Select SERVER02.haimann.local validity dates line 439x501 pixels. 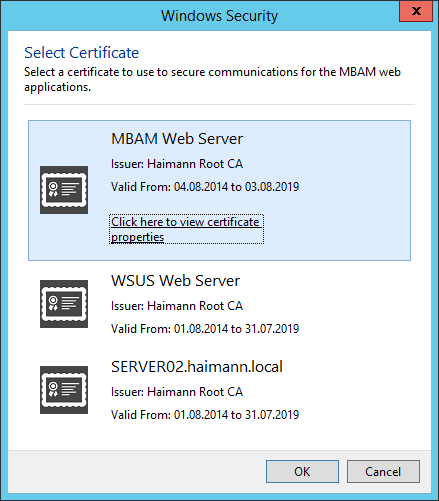pos(205,415)
